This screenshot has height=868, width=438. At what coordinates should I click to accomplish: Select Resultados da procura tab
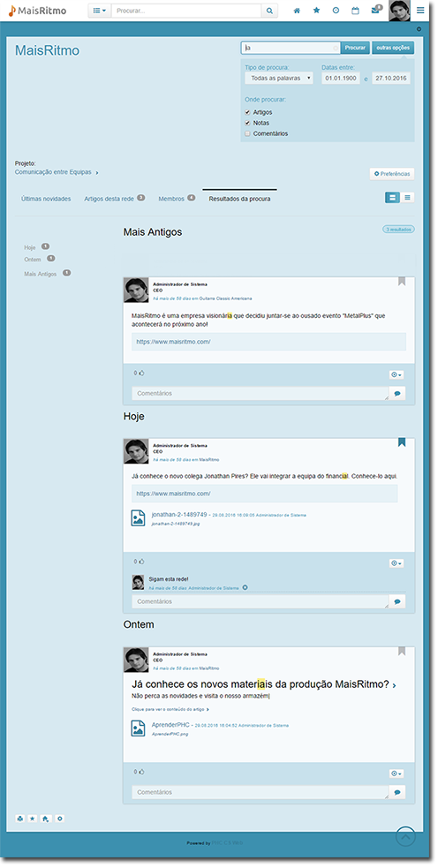tap(240, 199)
